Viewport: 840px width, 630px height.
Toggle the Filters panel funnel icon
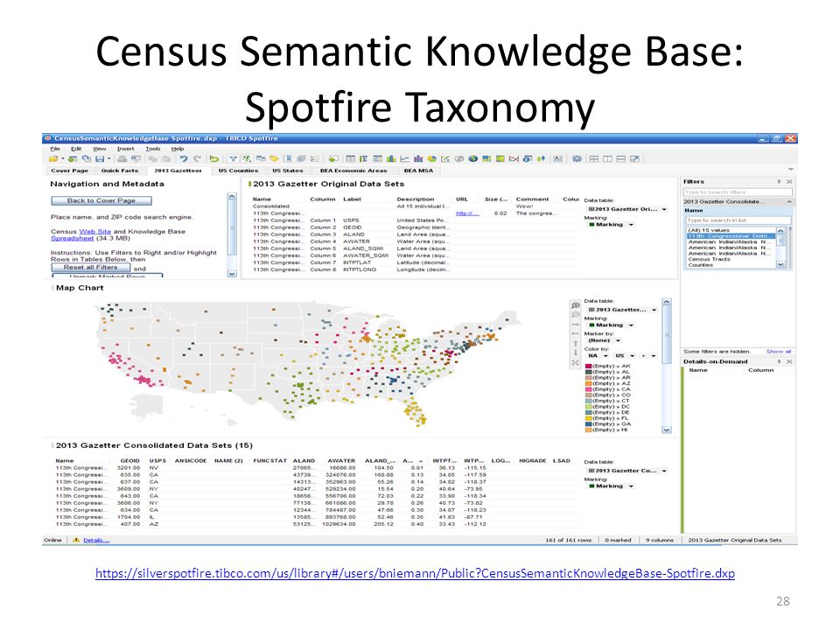tap(233, 158)
